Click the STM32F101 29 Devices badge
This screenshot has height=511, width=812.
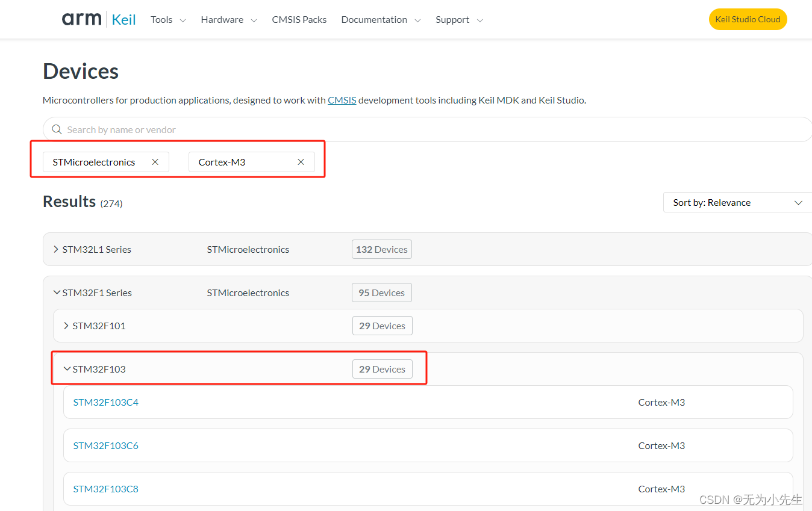click(x=383, y=326)
